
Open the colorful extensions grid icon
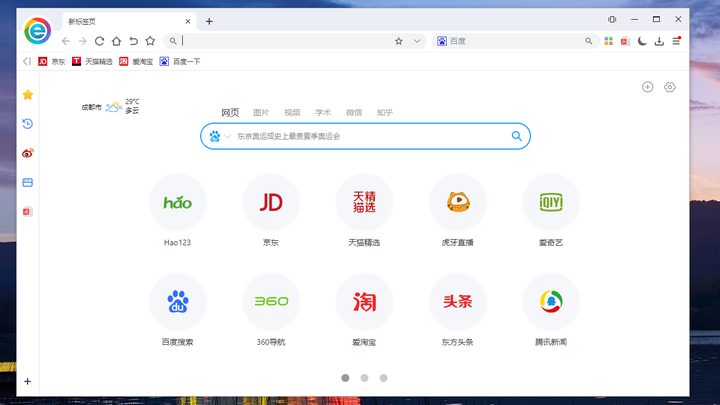[608, 41]
